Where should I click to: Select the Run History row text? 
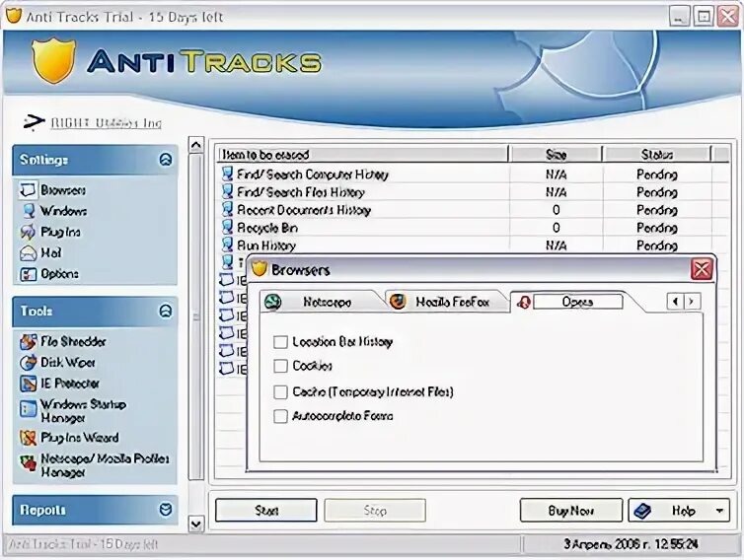pos(266,245)
